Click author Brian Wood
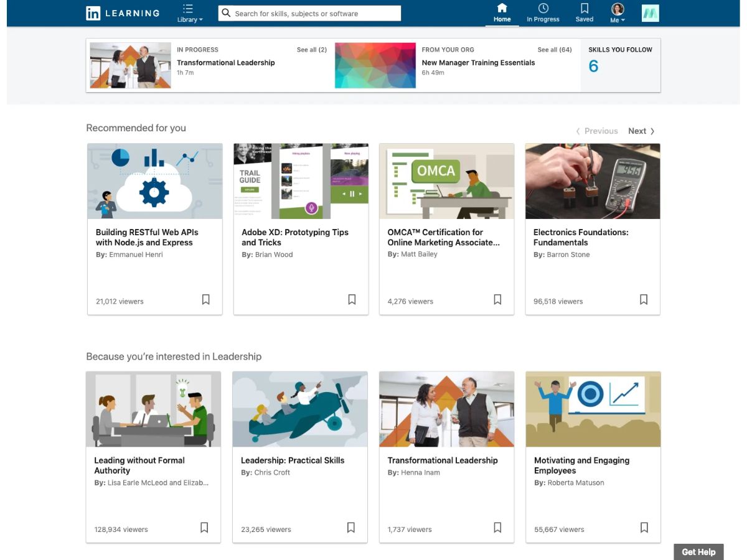The width and height of the screenshot is (747, 560). point(274,254)
